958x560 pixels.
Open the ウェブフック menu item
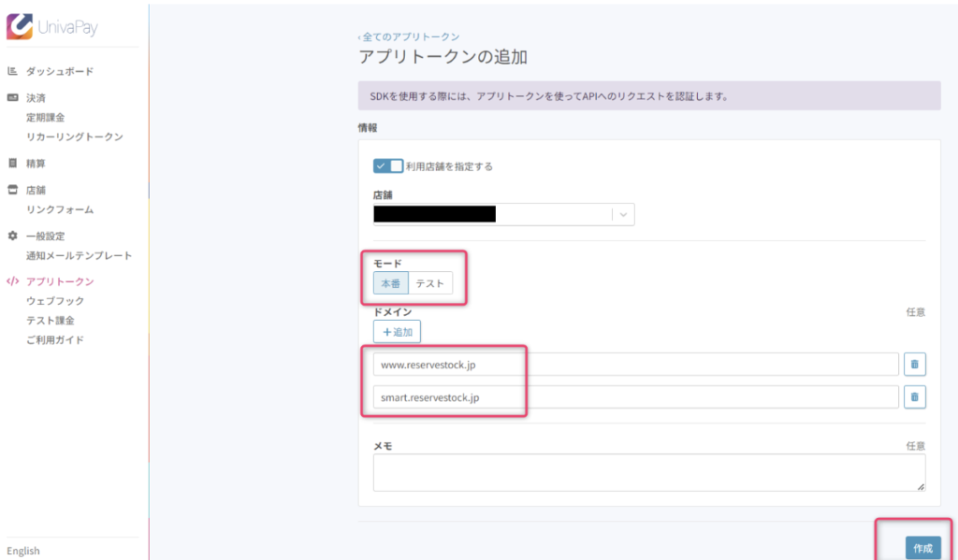click(55, 300)
